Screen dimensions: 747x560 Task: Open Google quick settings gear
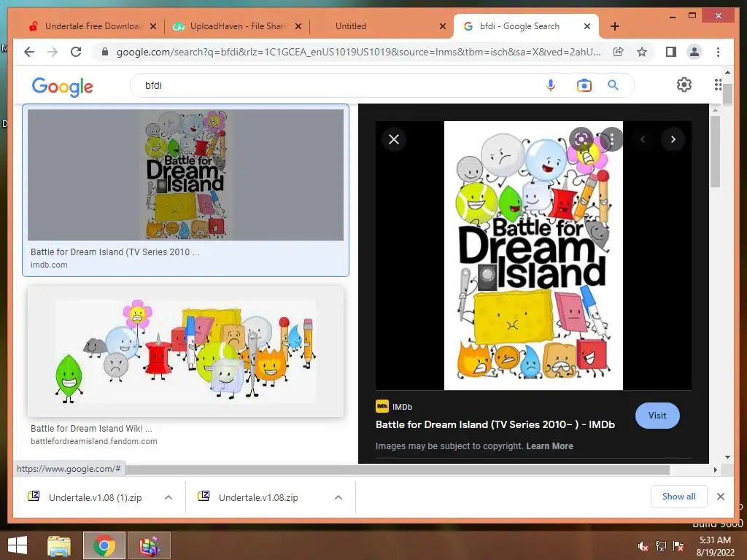[x=684, y=85]
